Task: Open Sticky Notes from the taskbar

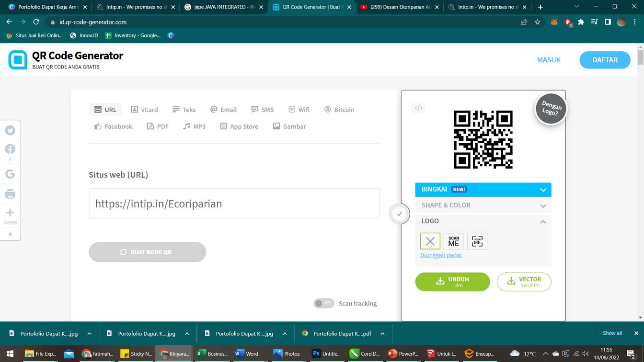Action: [x=136, y=354]
